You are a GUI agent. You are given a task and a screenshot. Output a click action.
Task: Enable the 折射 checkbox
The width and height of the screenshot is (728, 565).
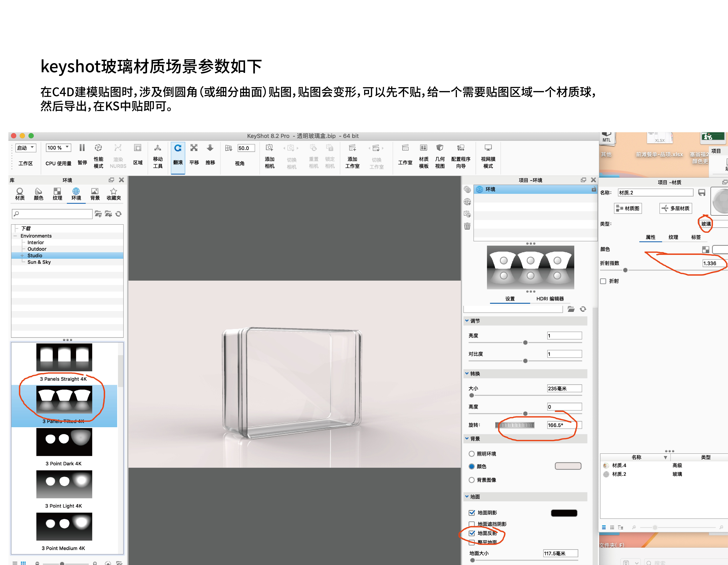(603, 281)
